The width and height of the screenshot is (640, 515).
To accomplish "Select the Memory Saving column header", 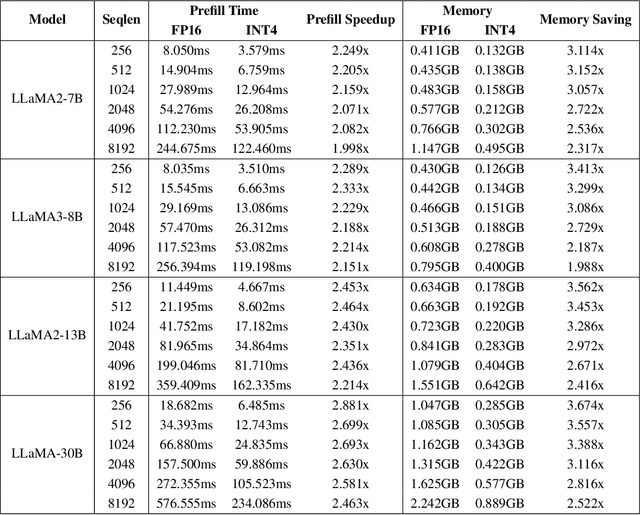I will pyautogui.click(x=584, y=19).
